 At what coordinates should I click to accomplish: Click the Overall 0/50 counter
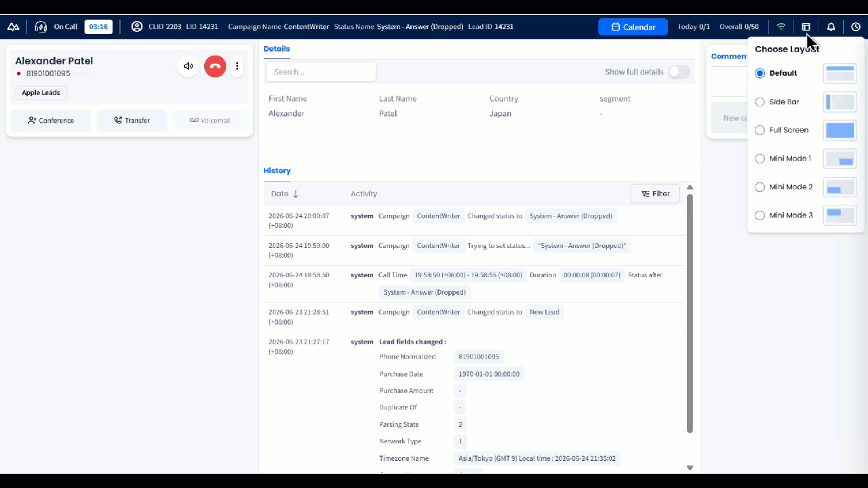click(x=739, y=27)
